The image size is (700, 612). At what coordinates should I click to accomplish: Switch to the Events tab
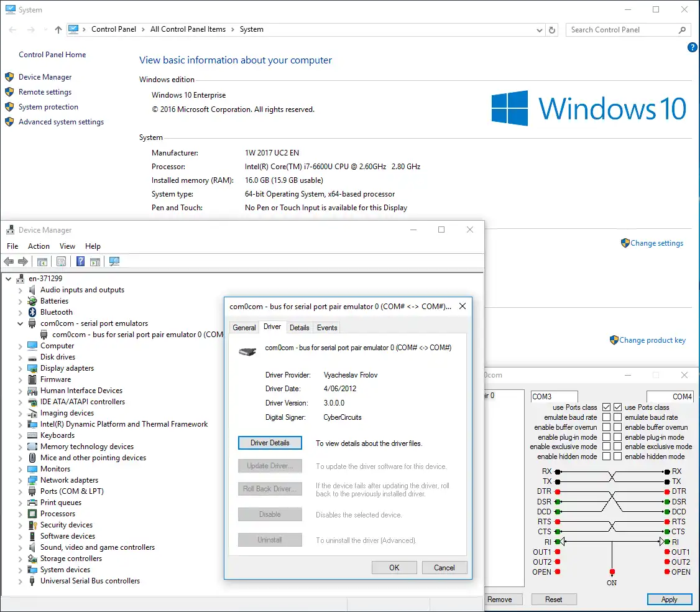(327, 327)
